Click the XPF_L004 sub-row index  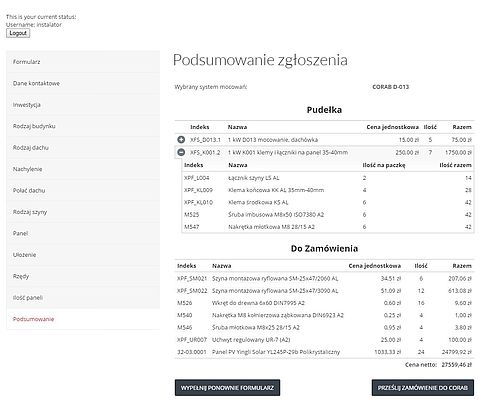[x=197, y=178]
